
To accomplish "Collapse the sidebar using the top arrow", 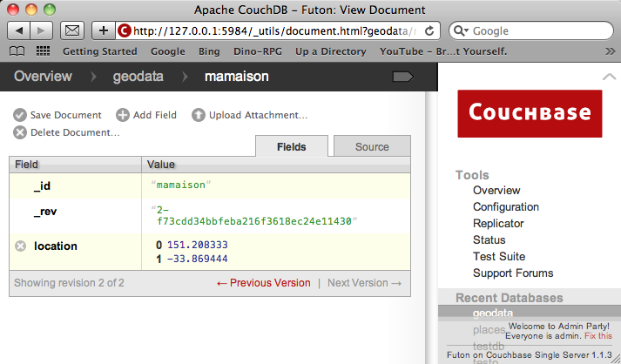I will [610, 78].
